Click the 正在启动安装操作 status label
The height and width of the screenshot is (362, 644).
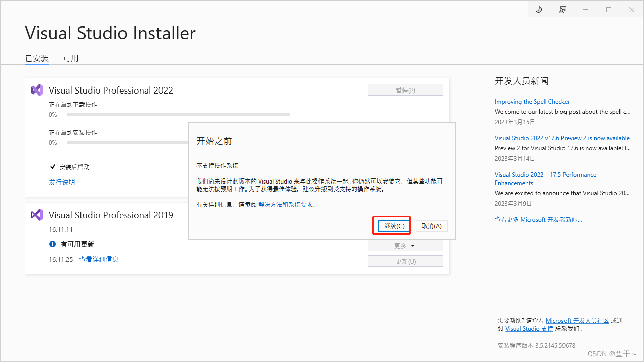[73, 133]
